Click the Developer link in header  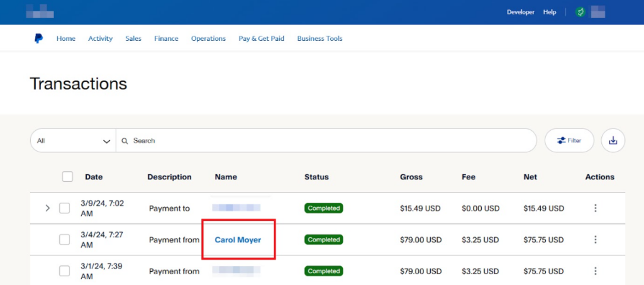point(520,12)
